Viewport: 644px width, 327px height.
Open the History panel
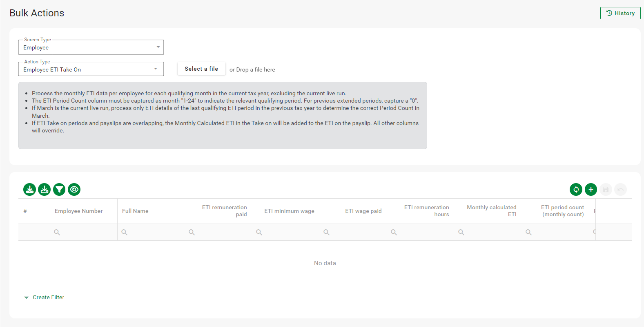coord(620,13)
